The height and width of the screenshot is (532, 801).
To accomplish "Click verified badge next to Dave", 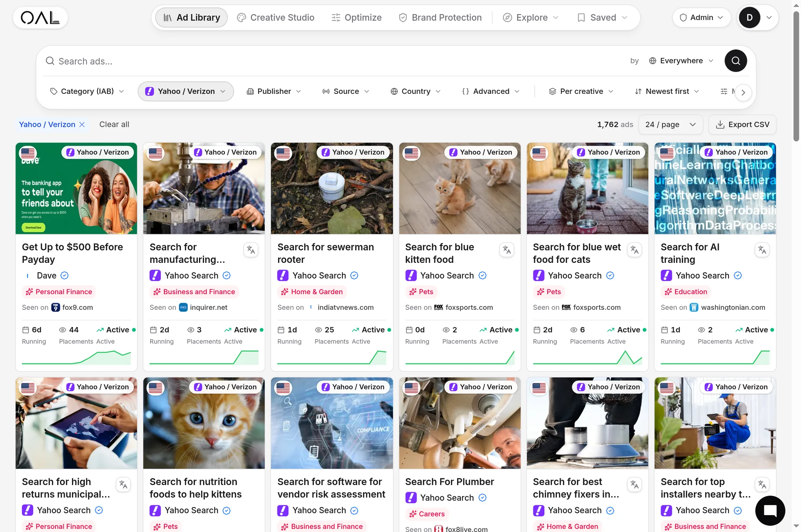I will [65, 275].
